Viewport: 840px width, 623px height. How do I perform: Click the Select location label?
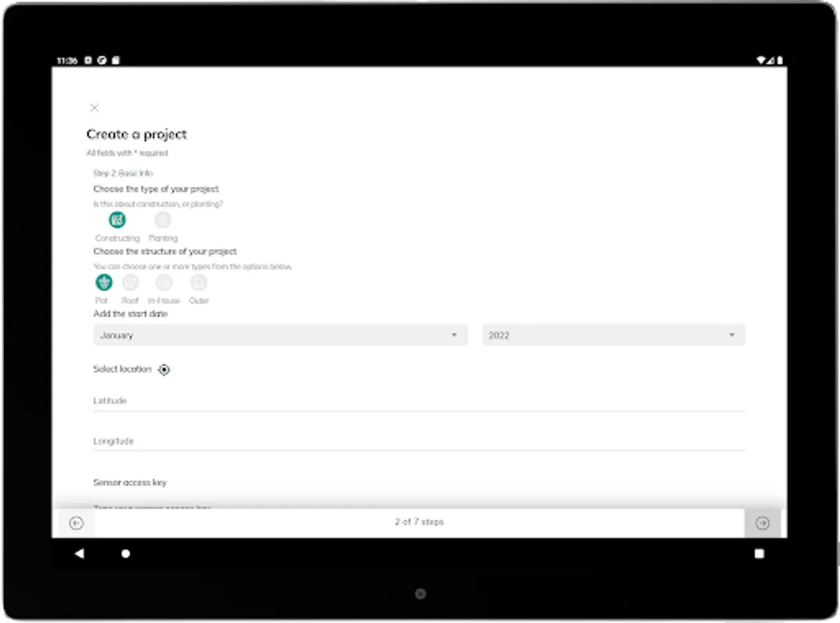pos(122,369)
